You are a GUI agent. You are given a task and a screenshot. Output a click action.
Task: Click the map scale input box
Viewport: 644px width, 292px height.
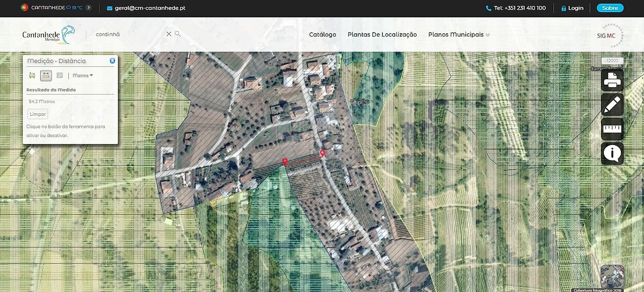[612, 61]
